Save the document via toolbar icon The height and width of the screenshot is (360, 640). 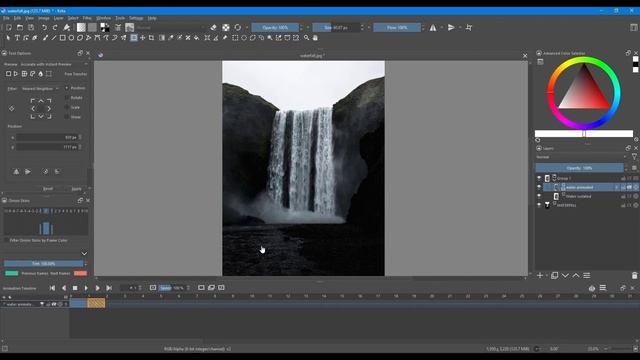click(31, 27)
